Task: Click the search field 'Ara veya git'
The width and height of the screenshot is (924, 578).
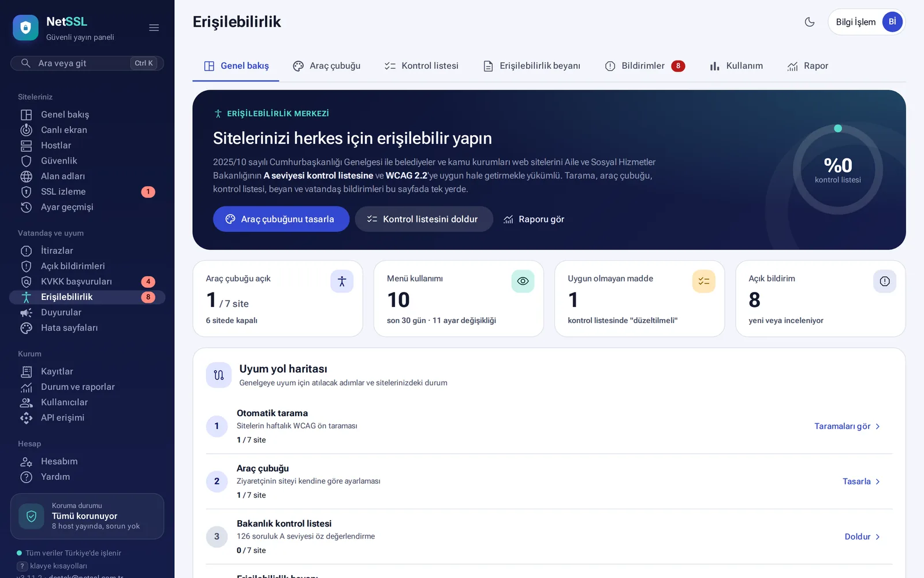Action: click(87, 63)
